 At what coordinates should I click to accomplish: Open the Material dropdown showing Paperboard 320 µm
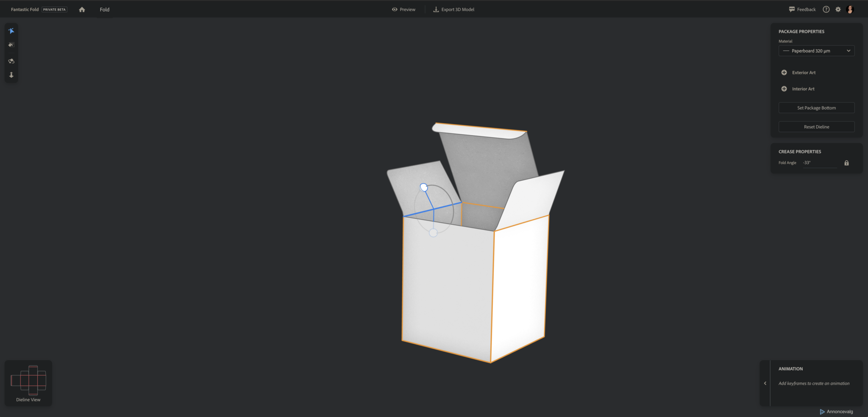click(x=816, y=50)
